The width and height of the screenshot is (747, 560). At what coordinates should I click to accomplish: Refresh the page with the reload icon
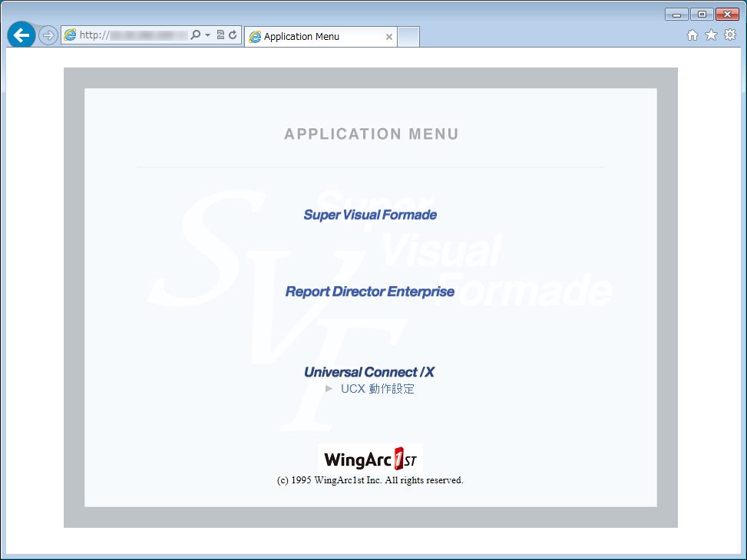(233, 35)
